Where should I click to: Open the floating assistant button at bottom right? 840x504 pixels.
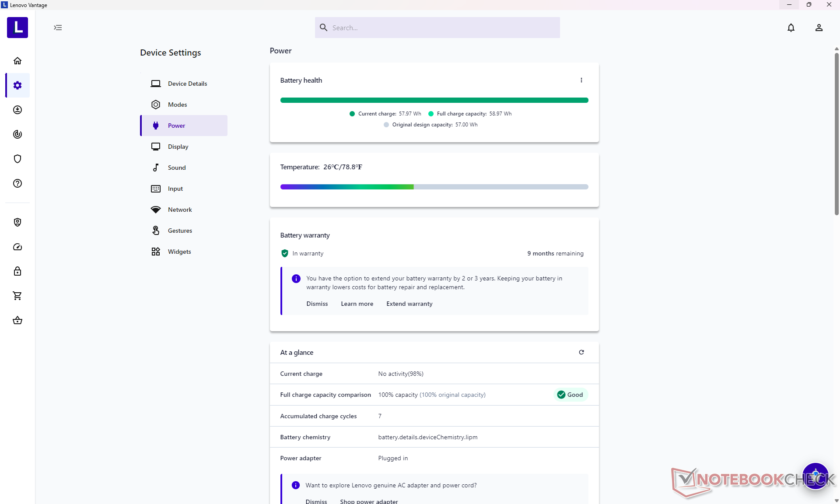pos(815,476)
